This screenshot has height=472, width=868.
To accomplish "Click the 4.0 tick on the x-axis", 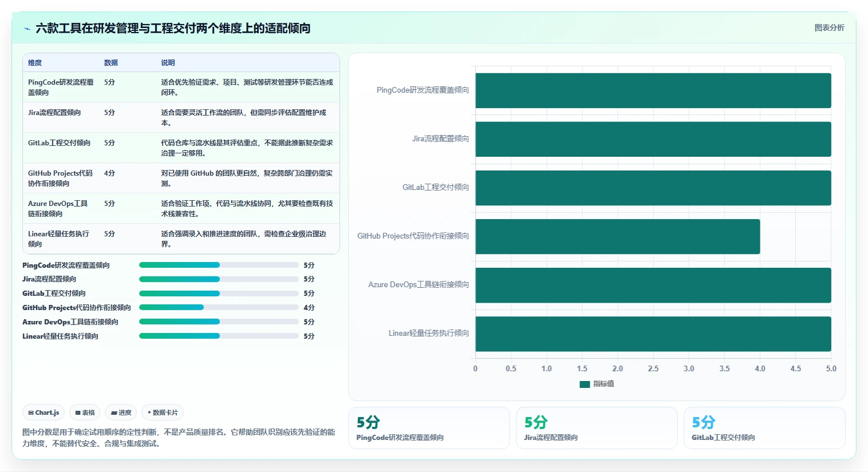I will [x=760, y=368].
